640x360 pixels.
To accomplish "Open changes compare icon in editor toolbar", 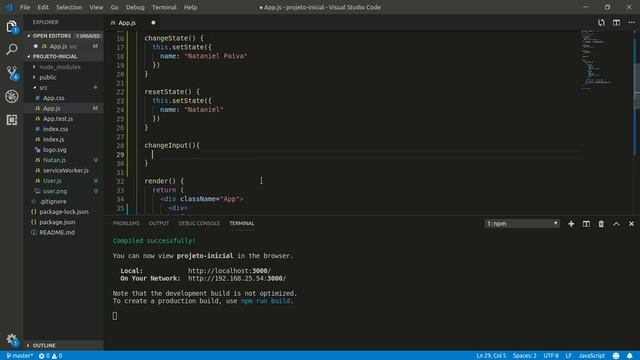I will click(x=601, y=22).
